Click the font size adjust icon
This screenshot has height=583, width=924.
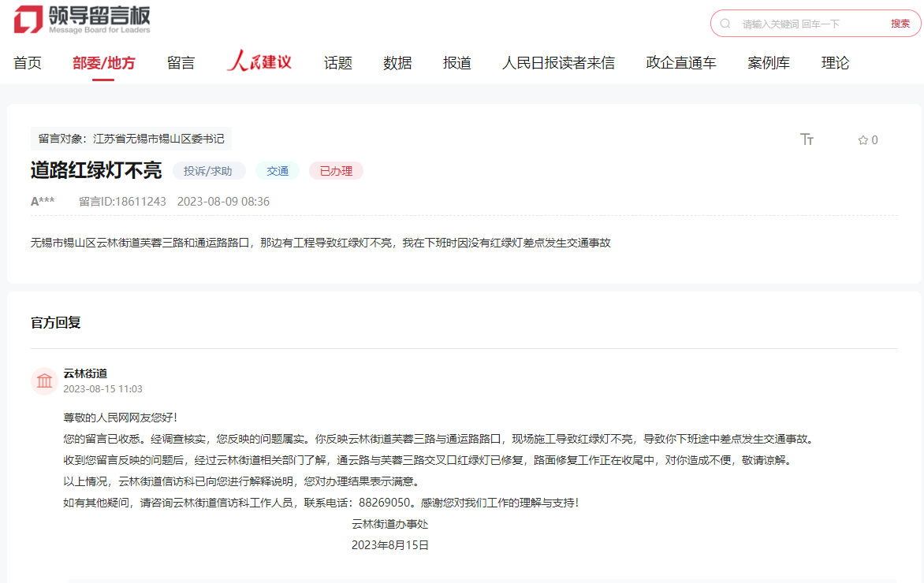(x=807, y=139)
